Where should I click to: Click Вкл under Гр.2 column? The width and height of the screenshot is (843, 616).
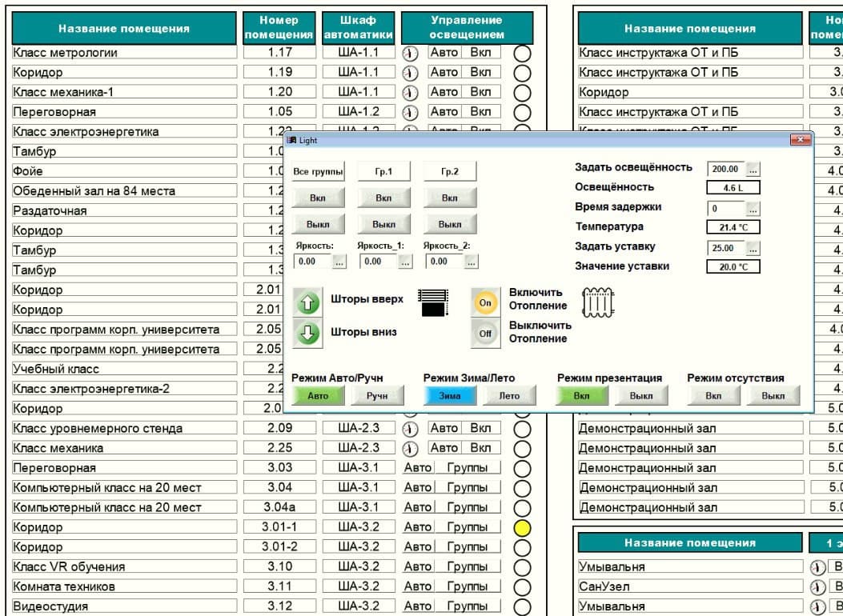point(449,198)
